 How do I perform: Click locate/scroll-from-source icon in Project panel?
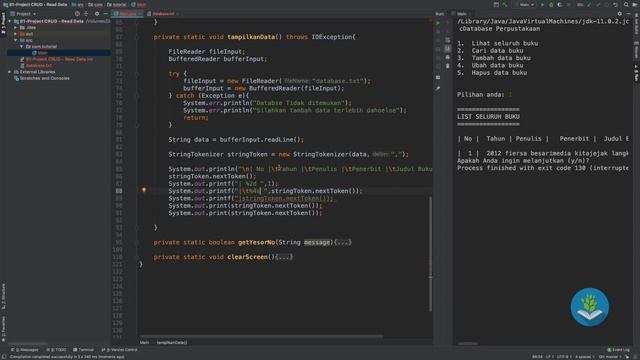click(x=77, y=13)
